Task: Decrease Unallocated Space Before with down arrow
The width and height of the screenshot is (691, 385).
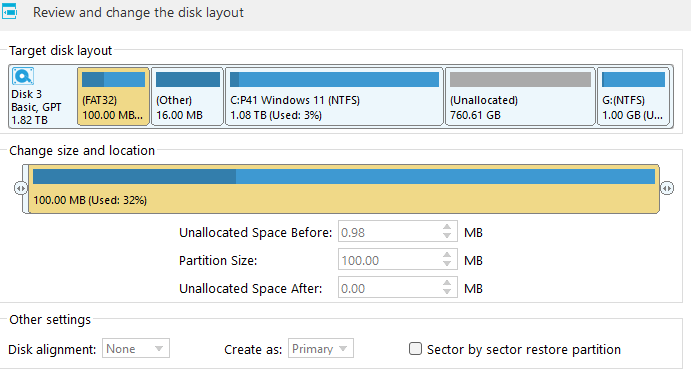Action: pos(447,237)
